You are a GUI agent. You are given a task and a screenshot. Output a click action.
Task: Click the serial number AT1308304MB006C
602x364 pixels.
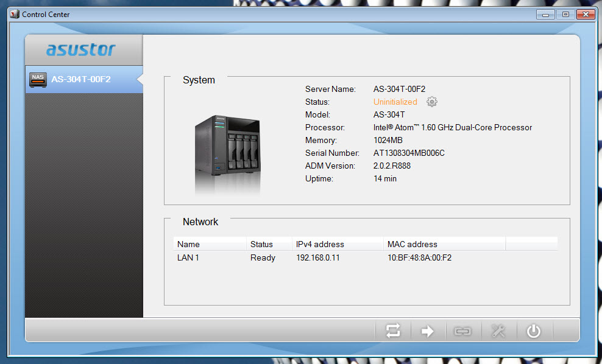pyautogui.click(x=409, y=153)
